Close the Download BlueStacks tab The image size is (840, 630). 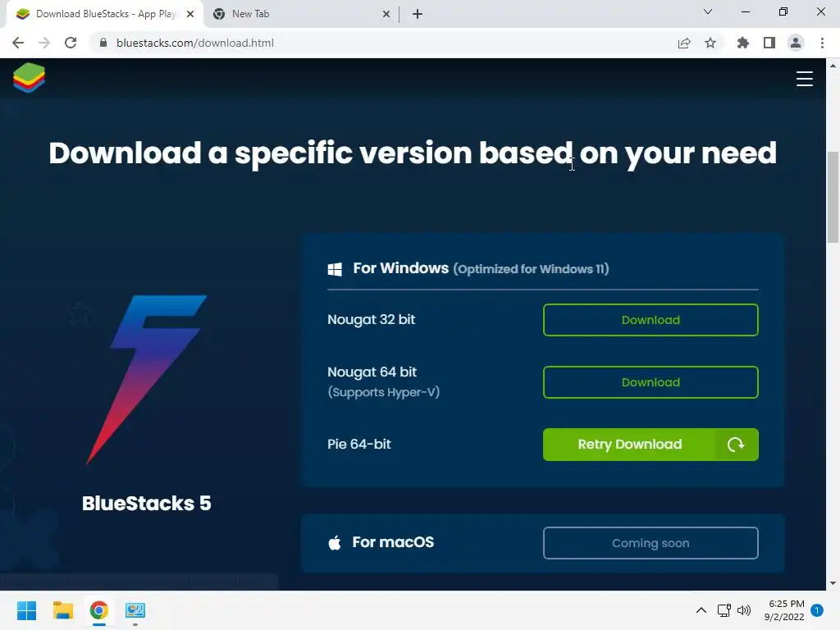pyautogui.click(x=190, y=14)
